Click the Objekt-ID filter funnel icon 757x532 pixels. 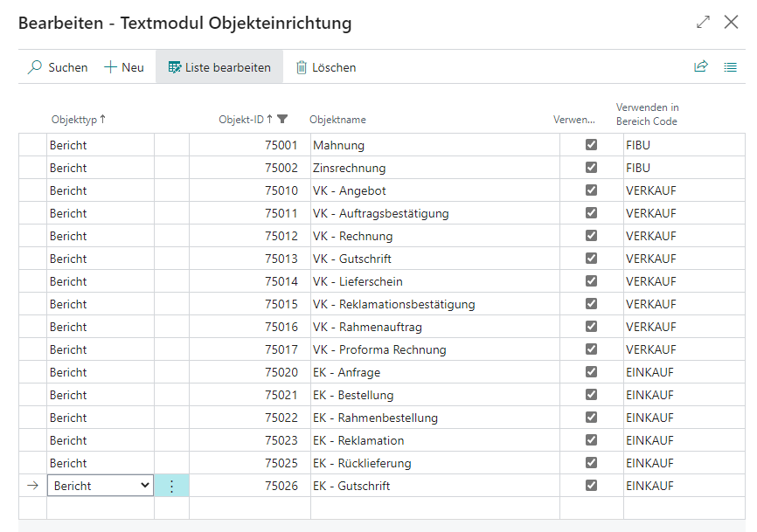tap(282, 120)
